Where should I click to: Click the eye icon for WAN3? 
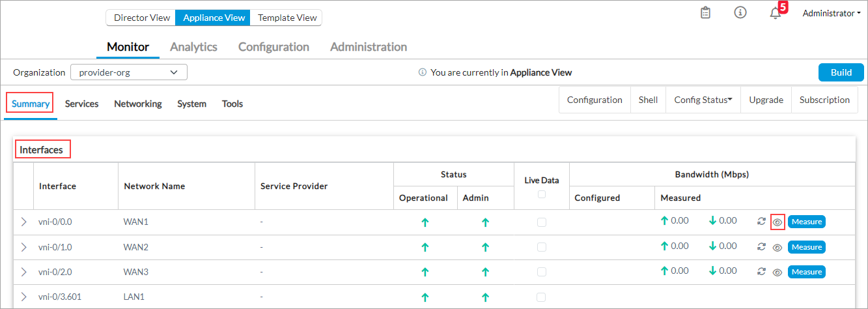point(777,272)
